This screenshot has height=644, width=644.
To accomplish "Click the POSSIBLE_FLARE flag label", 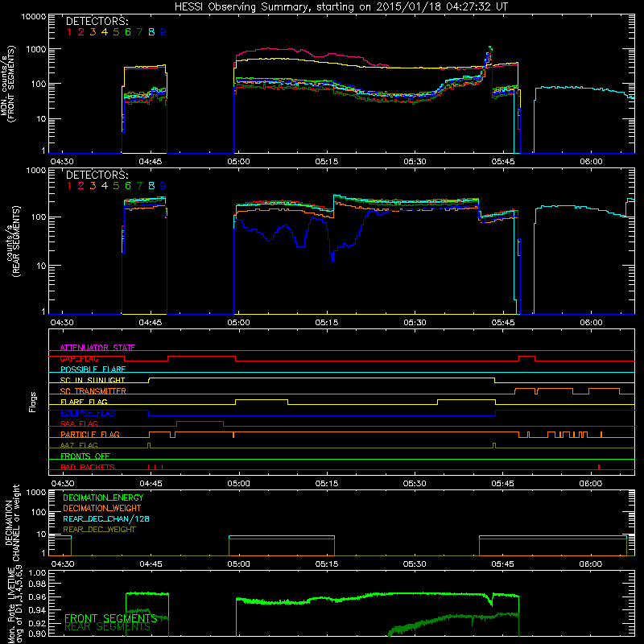I will tap(93, 369).
